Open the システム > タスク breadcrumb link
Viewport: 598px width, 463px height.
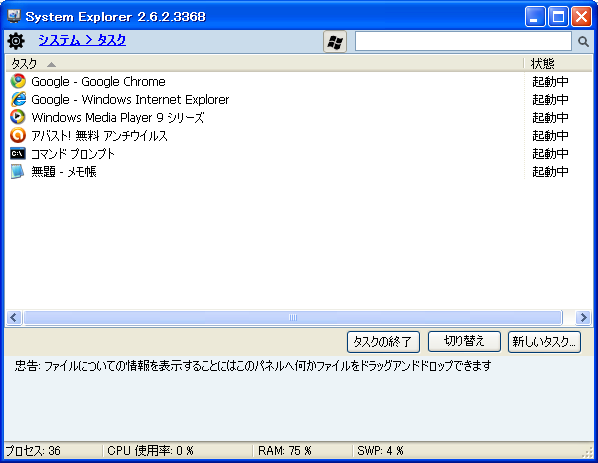click(x=82, y=40)
